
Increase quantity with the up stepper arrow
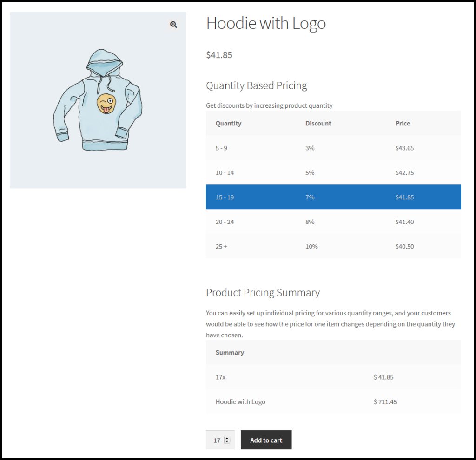227,438
